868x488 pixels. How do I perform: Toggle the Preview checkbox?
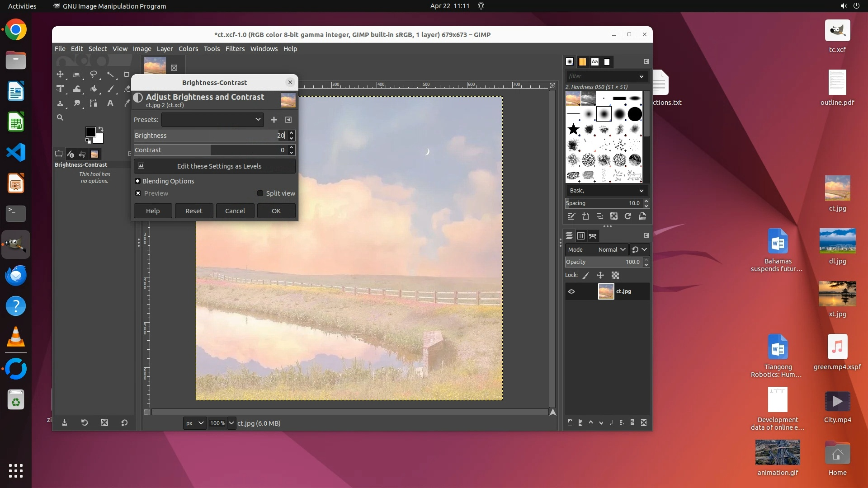coord(138,193)
